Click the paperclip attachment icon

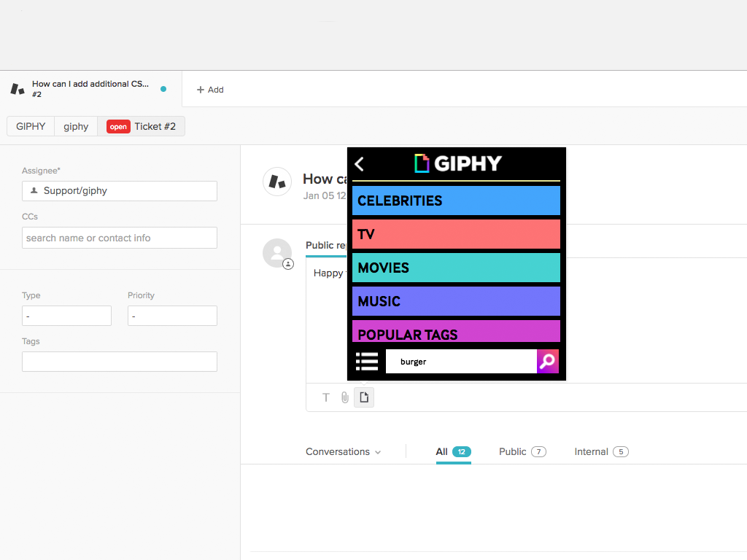pos(345,397)
